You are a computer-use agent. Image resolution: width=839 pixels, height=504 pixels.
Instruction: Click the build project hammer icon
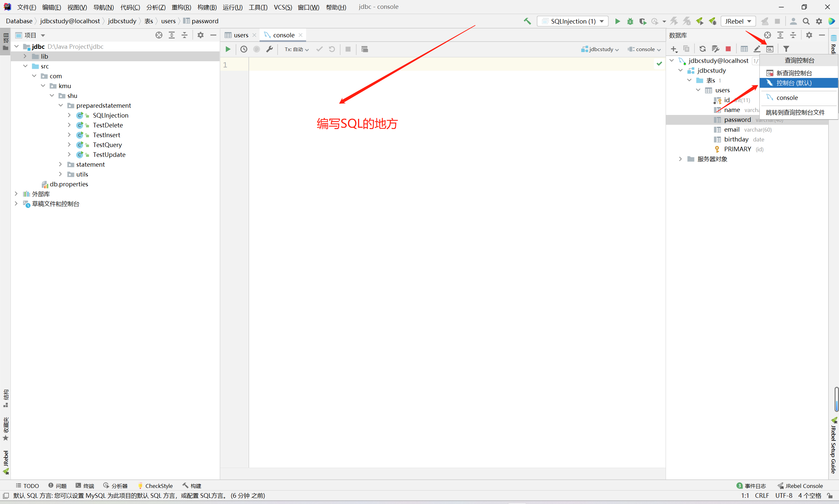pos(527,21)
